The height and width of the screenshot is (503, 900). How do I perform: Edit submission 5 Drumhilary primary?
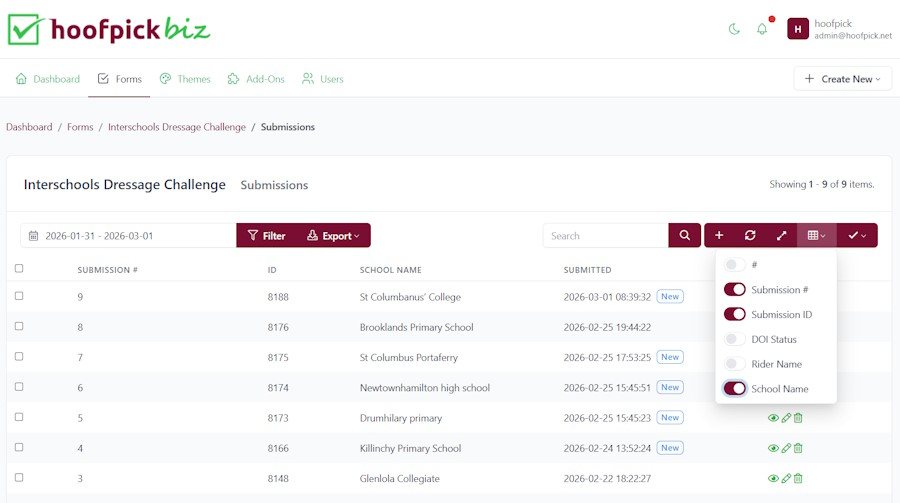pyautogui.click(x=786, y=418)
